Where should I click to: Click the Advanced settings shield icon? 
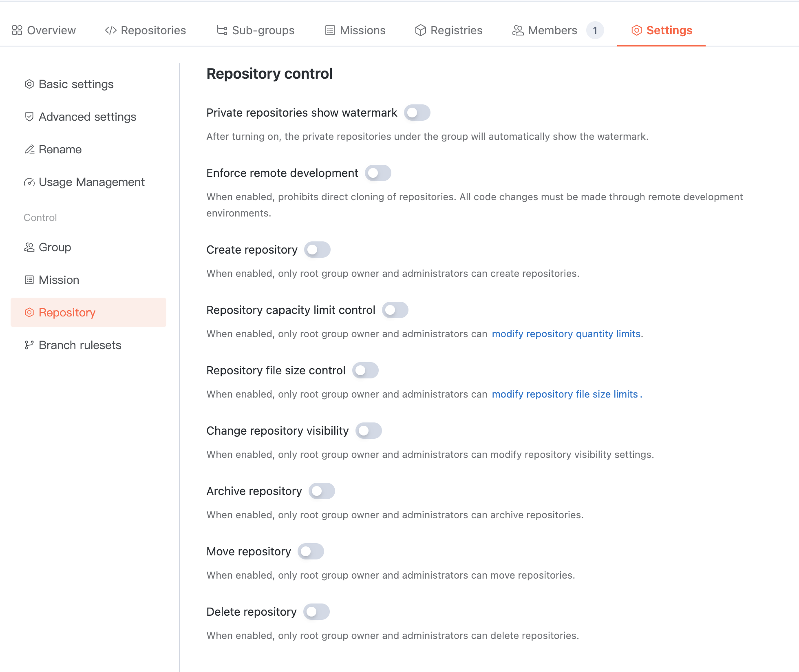tap(29, 117)
